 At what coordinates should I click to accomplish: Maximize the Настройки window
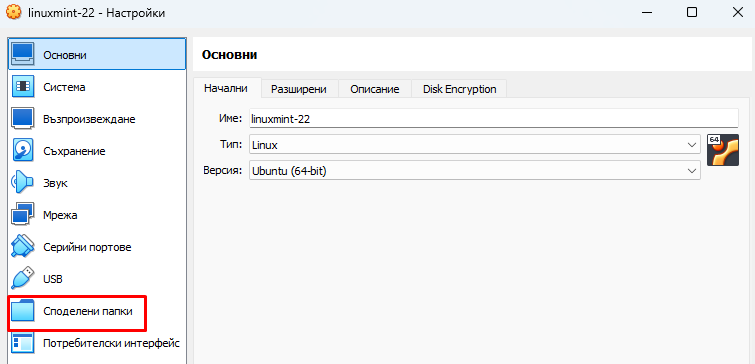pos(692,13)
